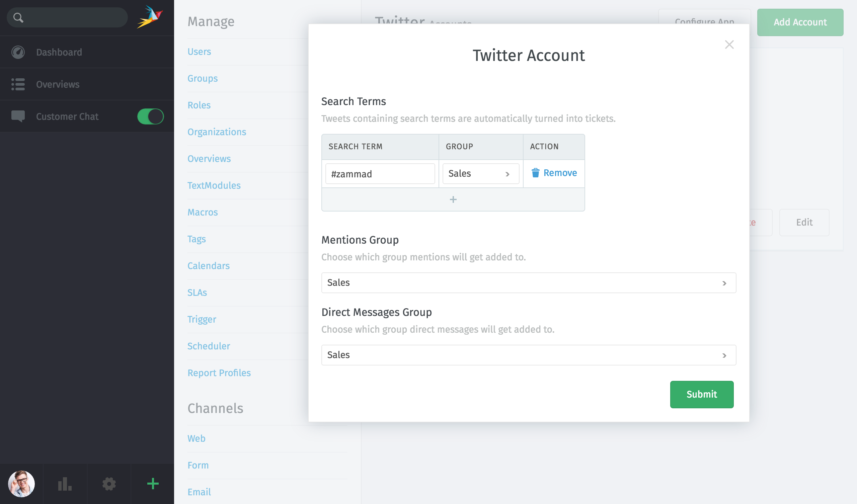Open Roles settings
Viewport: 857px width, 504px height.
tap(199, 105)
